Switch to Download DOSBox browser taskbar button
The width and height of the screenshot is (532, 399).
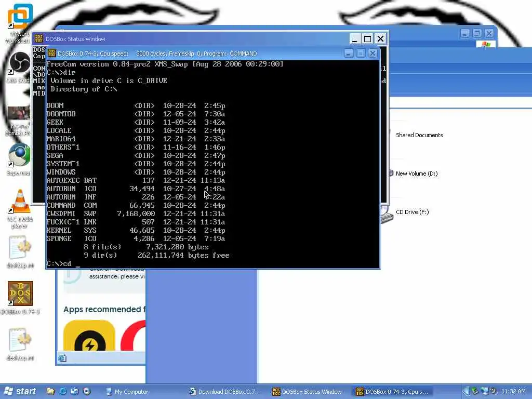tap(225, 392)
